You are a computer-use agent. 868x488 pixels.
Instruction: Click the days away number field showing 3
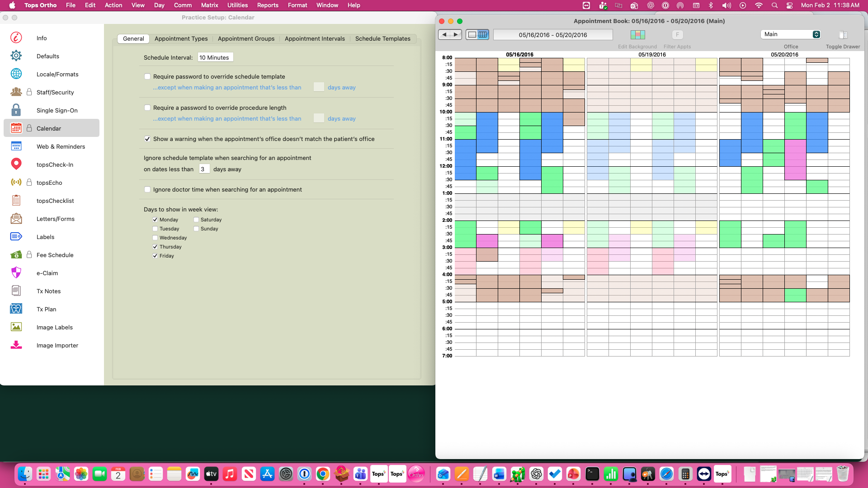click(203, 169)
